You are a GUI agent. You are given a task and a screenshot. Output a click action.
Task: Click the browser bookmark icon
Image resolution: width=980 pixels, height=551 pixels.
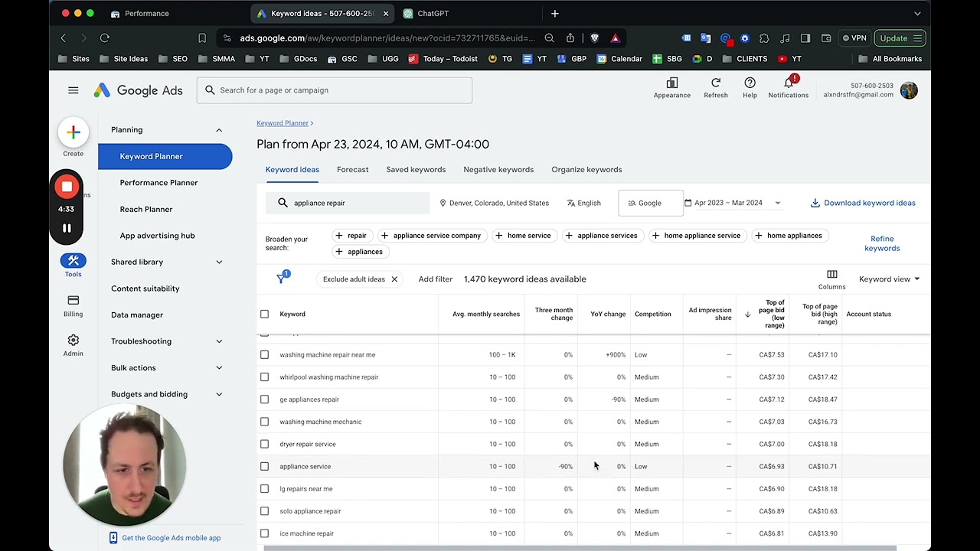202,38
